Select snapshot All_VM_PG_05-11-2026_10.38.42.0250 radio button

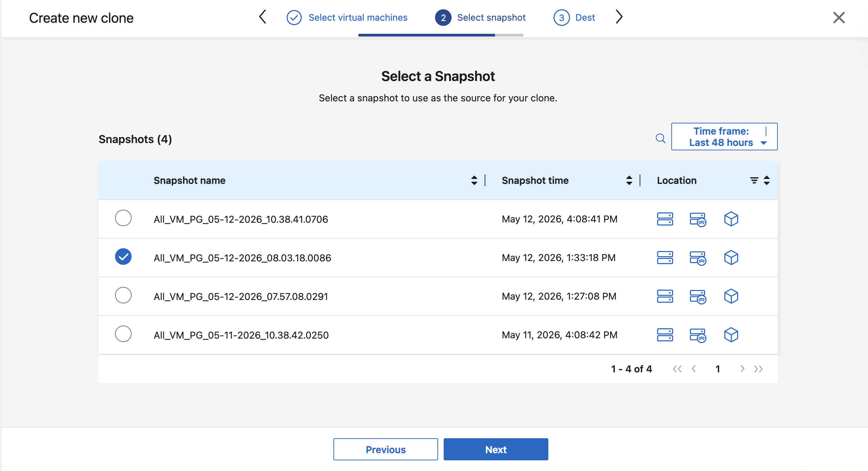point(123,334)
